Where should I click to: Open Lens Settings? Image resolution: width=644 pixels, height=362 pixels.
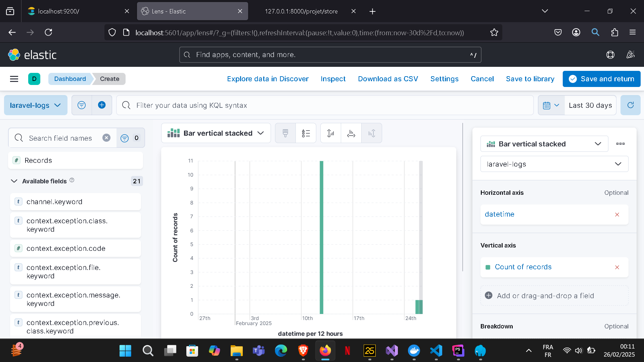click(444, 79)
